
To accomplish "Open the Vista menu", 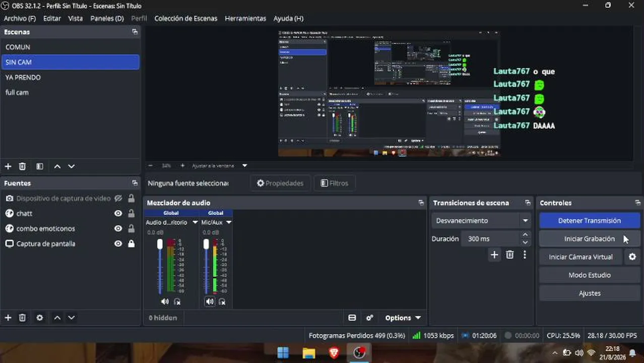I will click(76, 18).
